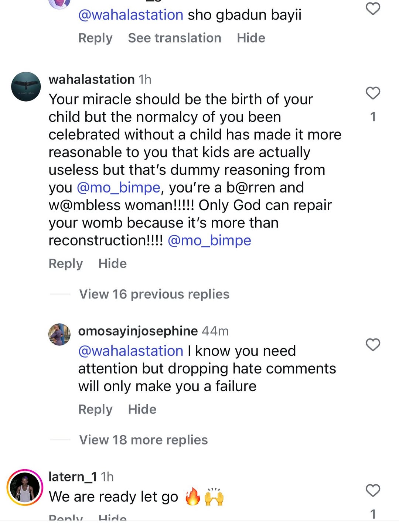
Task: Tap first @mo_bimpe mention in comment
Action: [x=119, y=188]
